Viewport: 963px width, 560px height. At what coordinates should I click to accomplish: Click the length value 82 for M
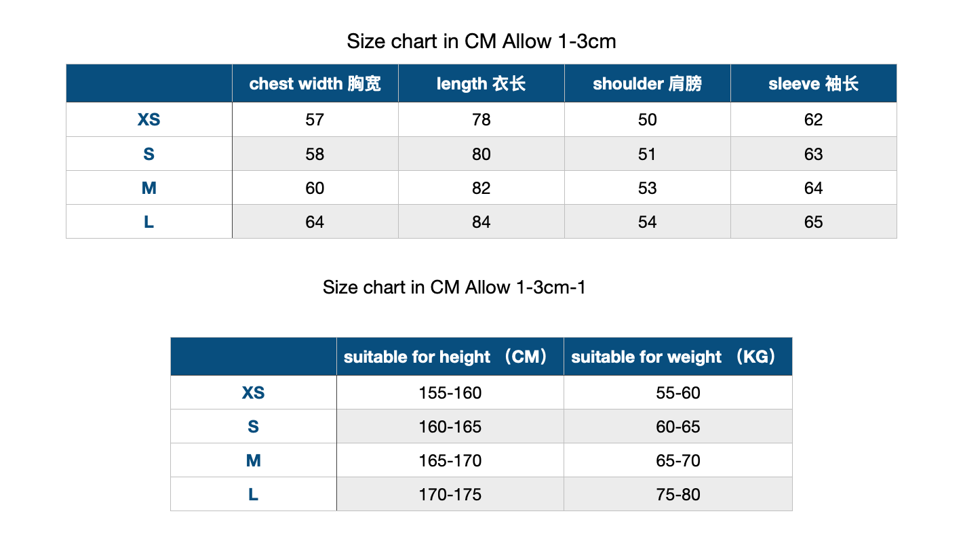pos(481,188)
